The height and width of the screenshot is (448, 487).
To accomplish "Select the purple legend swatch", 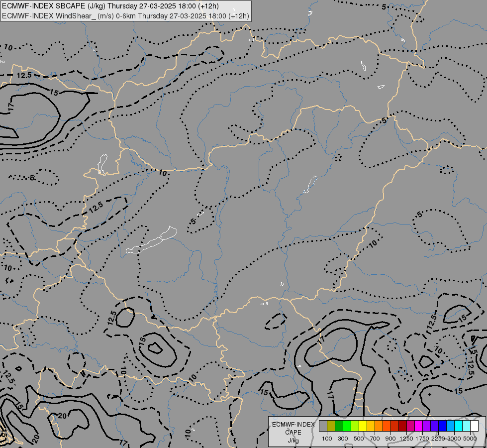I will 427,426.
